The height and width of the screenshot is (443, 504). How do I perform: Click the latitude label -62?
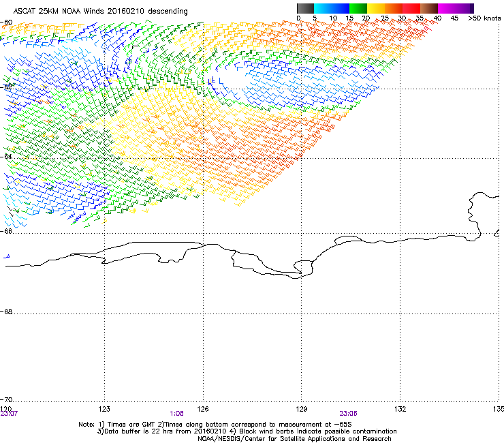click(7, 87)
